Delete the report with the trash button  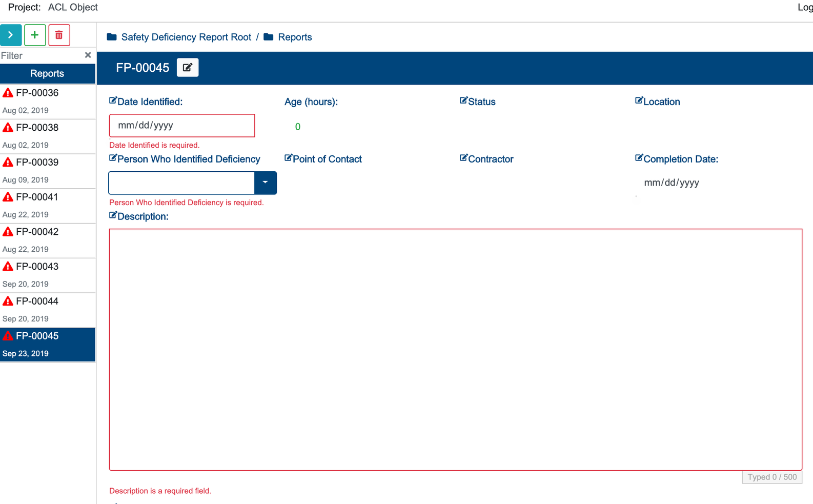click(x=59, y=35)
